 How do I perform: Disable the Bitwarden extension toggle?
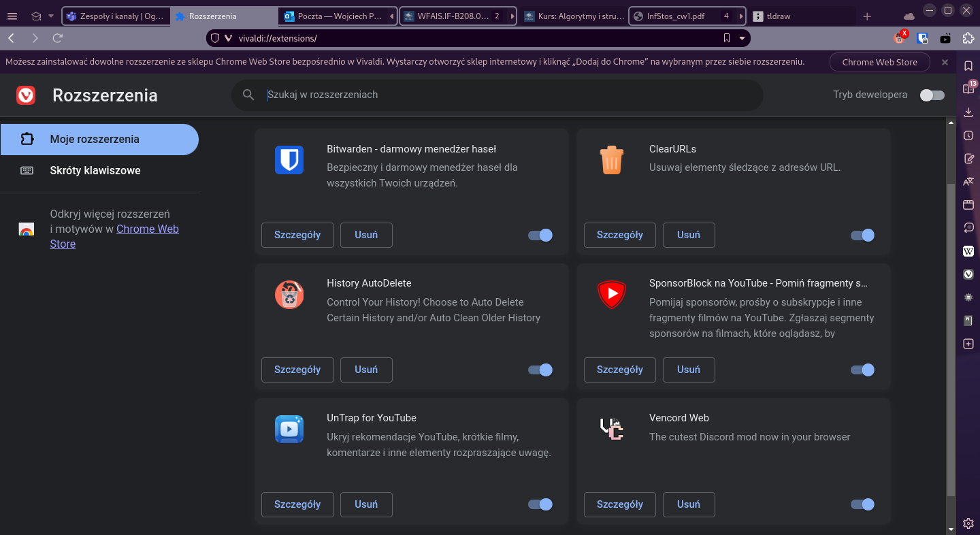540,236
